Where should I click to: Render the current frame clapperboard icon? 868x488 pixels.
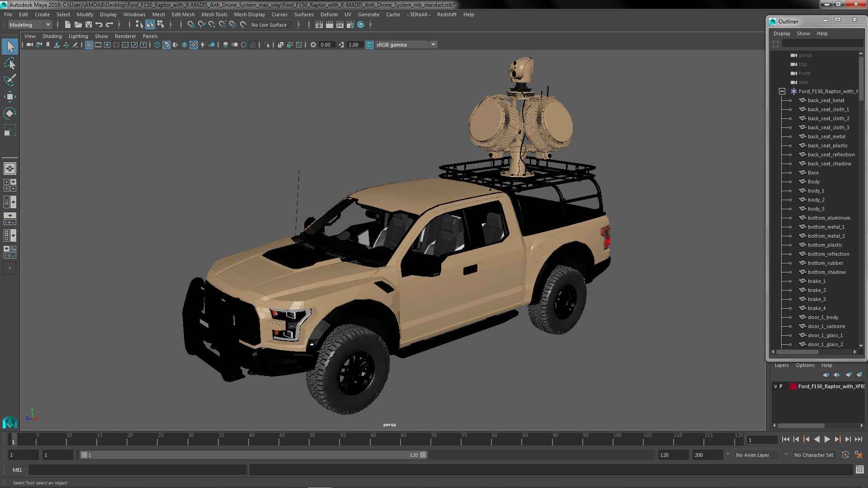point(329,25)
